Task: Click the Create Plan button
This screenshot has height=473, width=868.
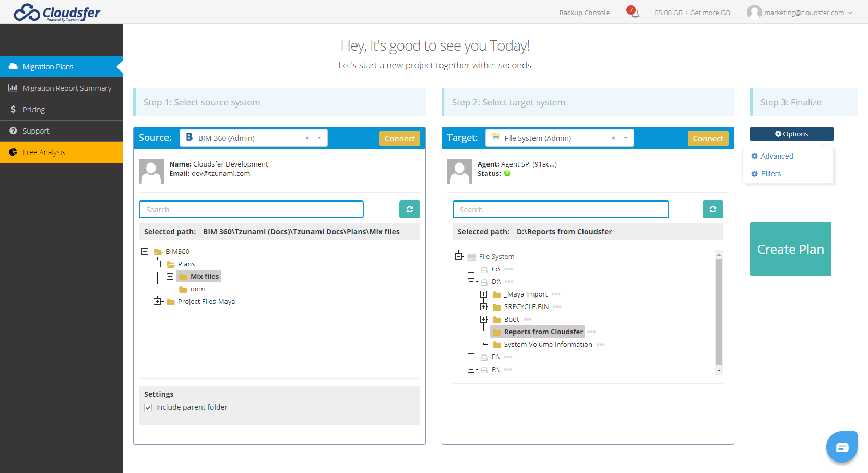Action: (791, 249)
